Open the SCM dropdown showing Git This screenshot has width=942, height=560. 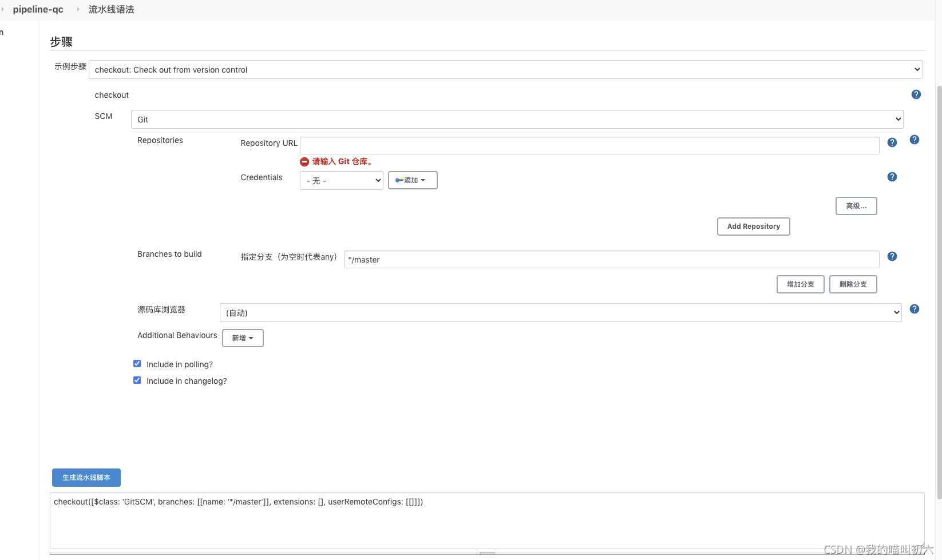(x=517, y=119)
